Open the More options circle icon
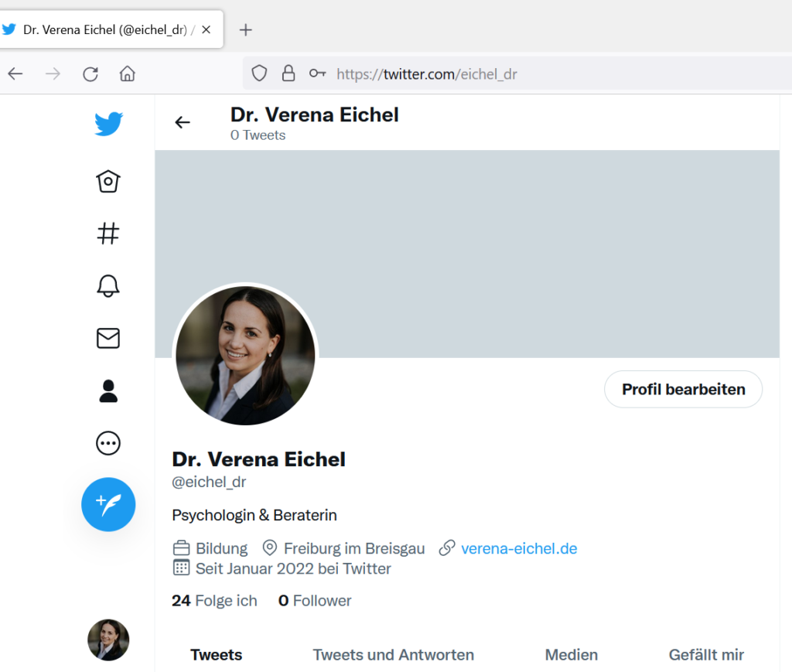 point(108,443)
